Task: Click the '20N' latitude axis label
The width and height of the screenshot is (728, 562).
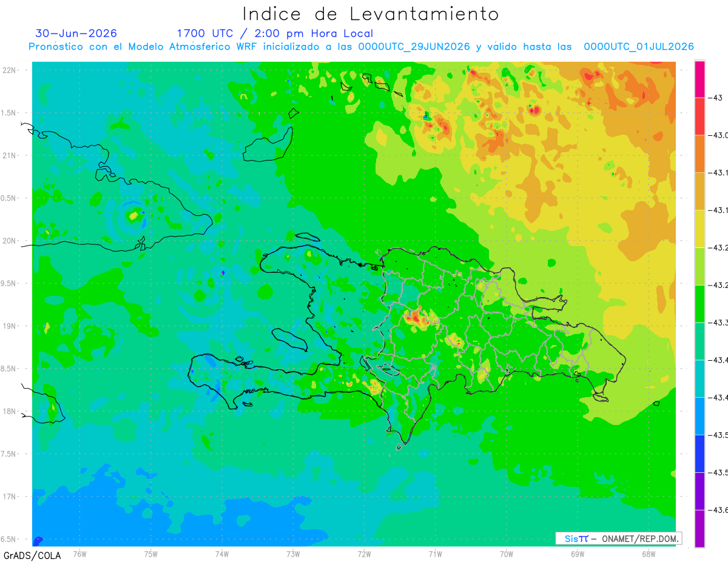Action: pyautogui.click(x=10, y=241)
